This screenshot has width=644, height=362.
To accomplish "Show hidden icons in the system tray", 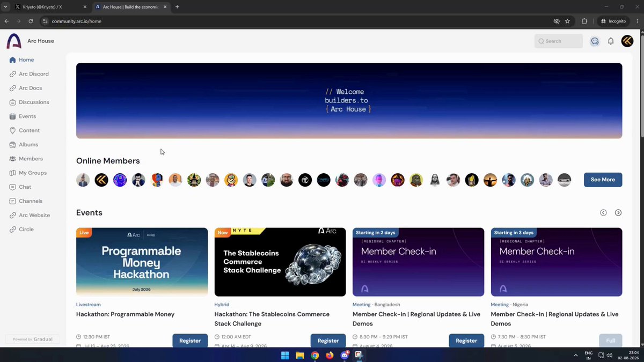I will point(576,355).
